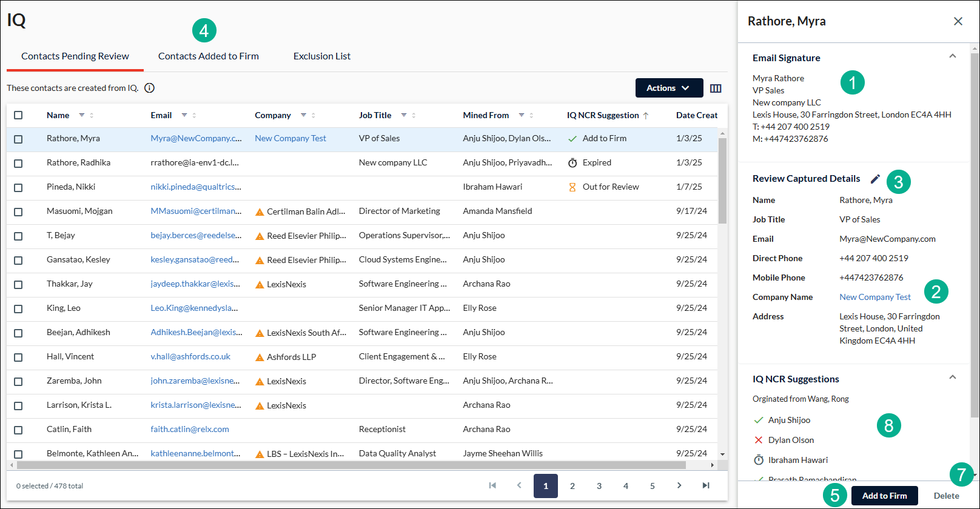Click the Company column sort arrows
The image size is (980, 509).
click(x=313, y=115)
